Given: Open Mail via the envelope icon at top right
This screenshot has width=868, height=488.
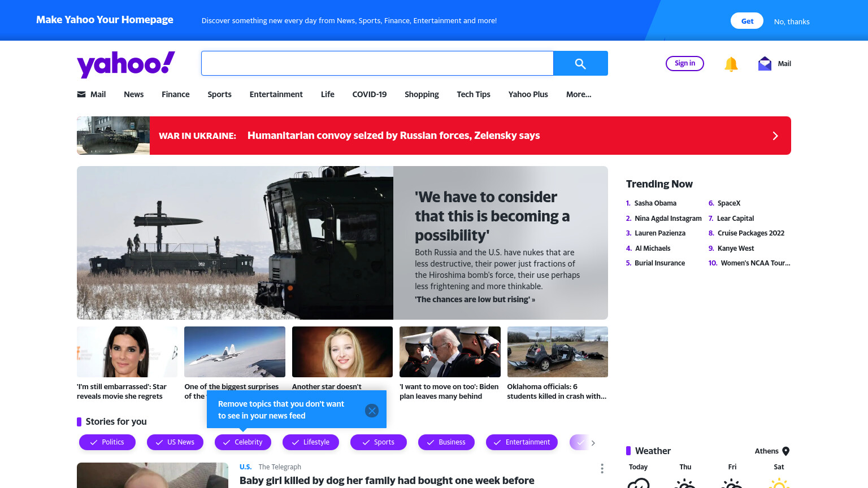Looking at the screenshot, I should pyautogui.click(x=765, y=64).
